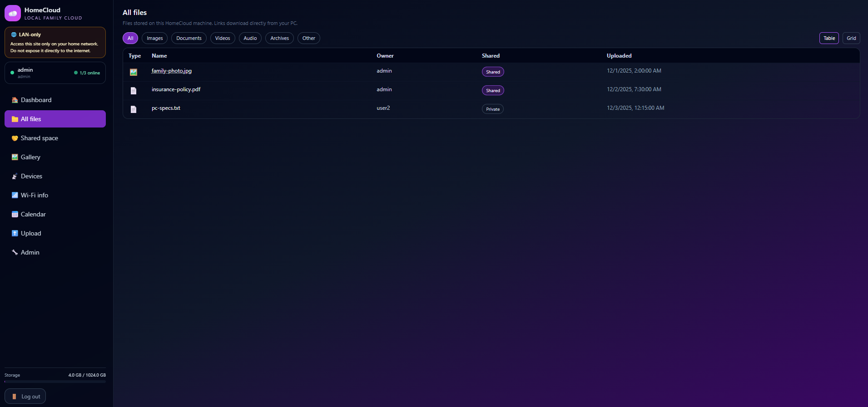
Task: Click the file icon beside pc-specs.txt
Action: 134,109
